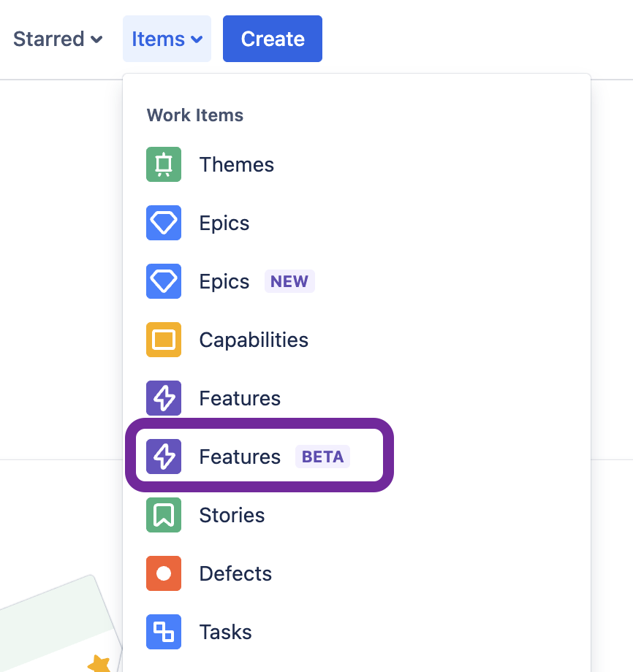Click the NEW badge beside Epics
Viewport: 633px width, 672px height.
[289, 281]
